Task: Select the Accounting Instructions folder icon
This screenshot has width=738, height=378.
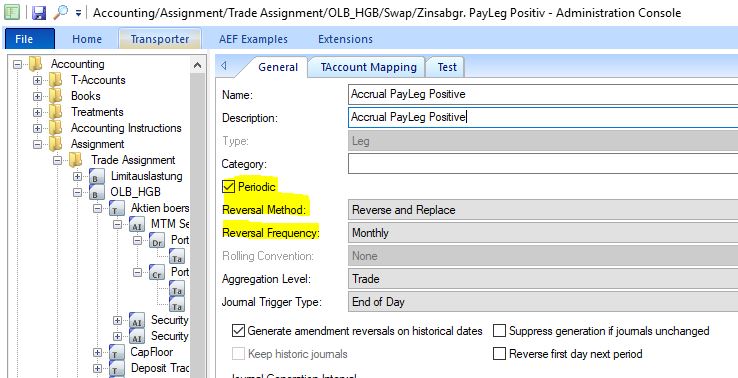Action: tap(56, 128)
